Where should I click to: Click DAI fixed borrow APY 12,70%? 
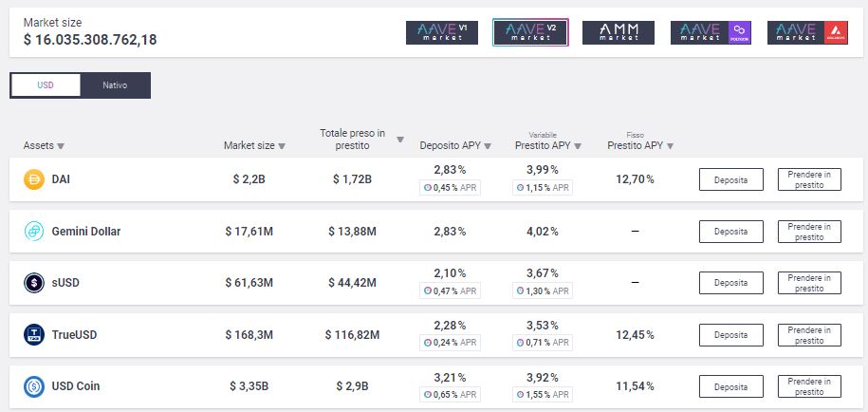pyautogui.click(x=635, y=179)
